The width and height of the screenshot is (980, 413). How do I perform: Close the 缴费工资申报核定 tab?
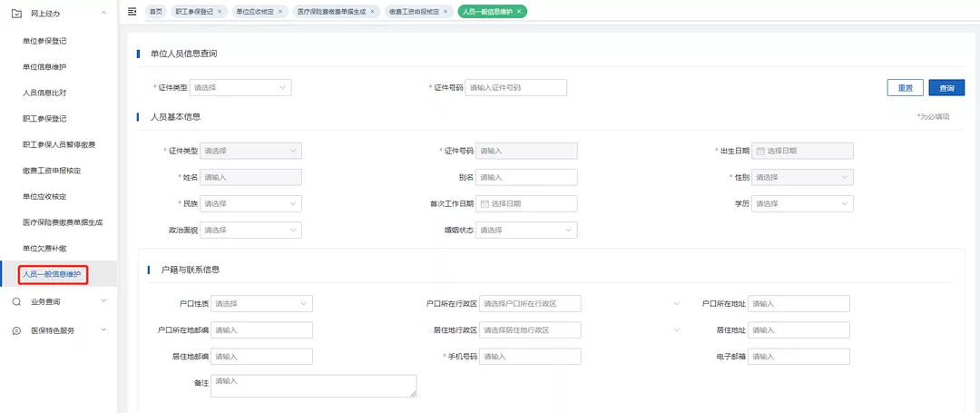click(446, 12)
